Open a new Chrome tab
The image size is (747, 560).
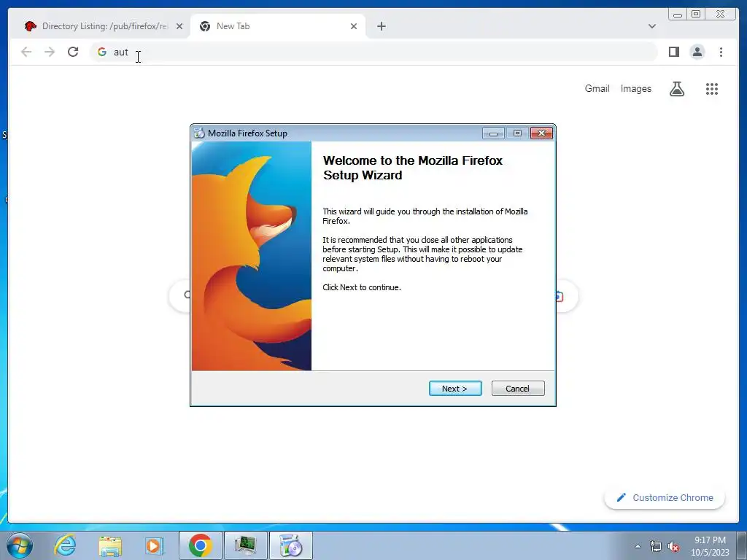381,26
